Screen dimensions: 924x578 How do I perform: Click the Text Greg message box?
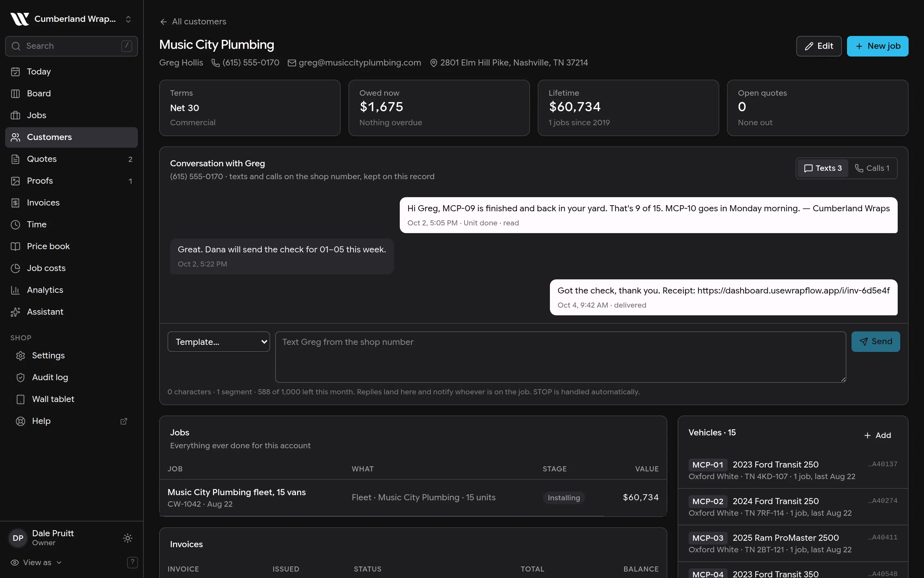(x=560, y=357)
